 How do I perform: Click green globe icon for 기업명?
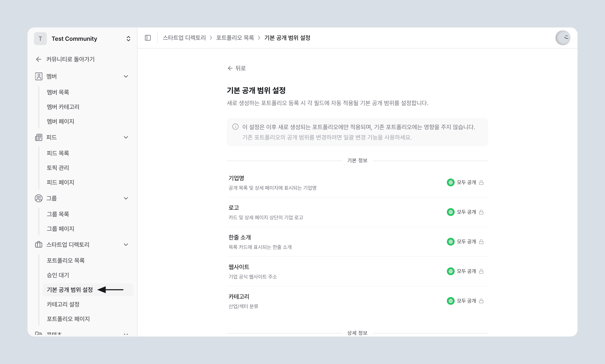[451, 182]
